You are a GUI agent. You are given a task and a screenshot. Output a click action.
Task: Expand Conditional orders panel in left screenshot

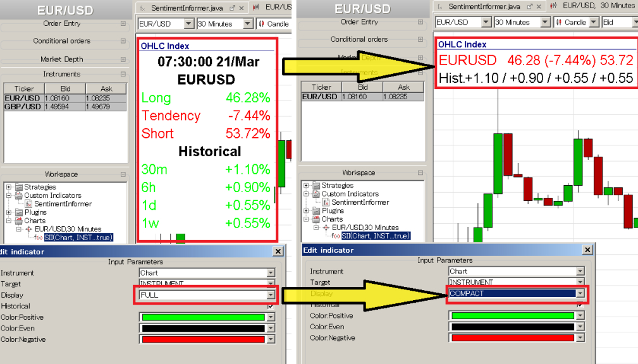(123, 40)
